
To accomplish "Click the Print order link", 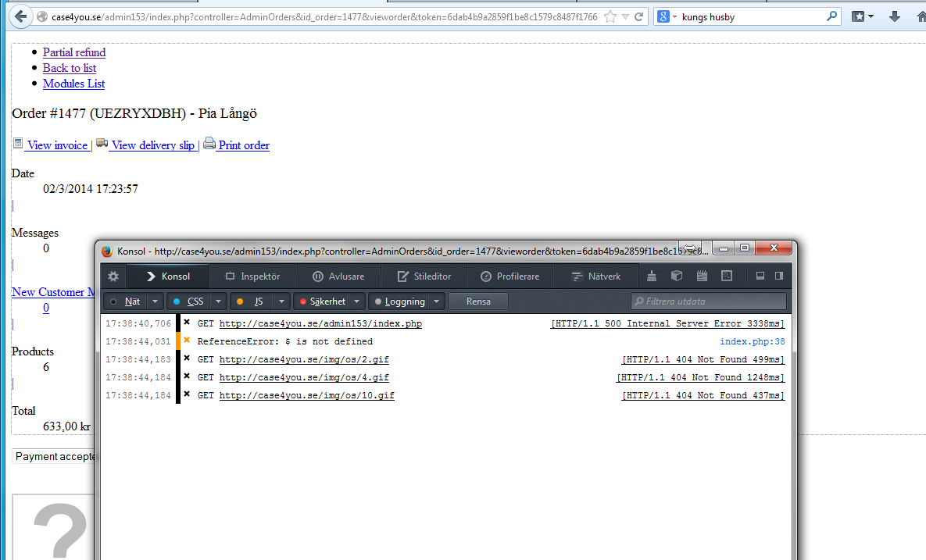I will [x=244, y=145].
